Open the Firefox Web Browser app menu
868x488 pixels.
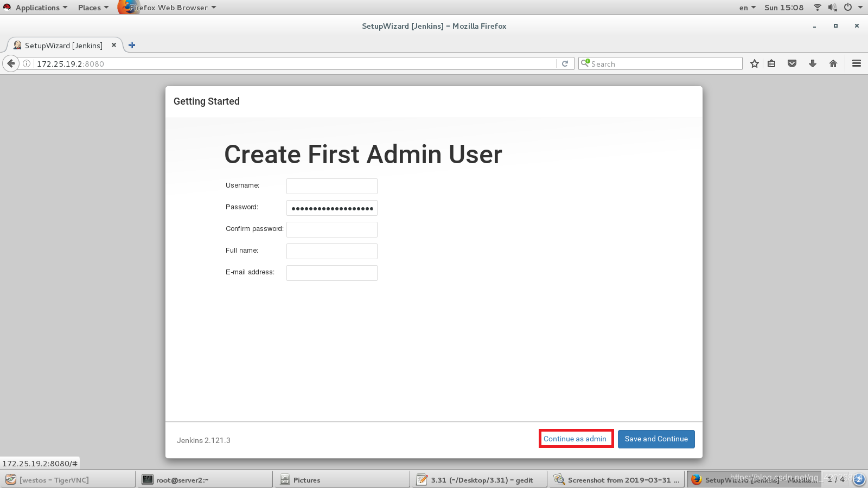point(168,8)
